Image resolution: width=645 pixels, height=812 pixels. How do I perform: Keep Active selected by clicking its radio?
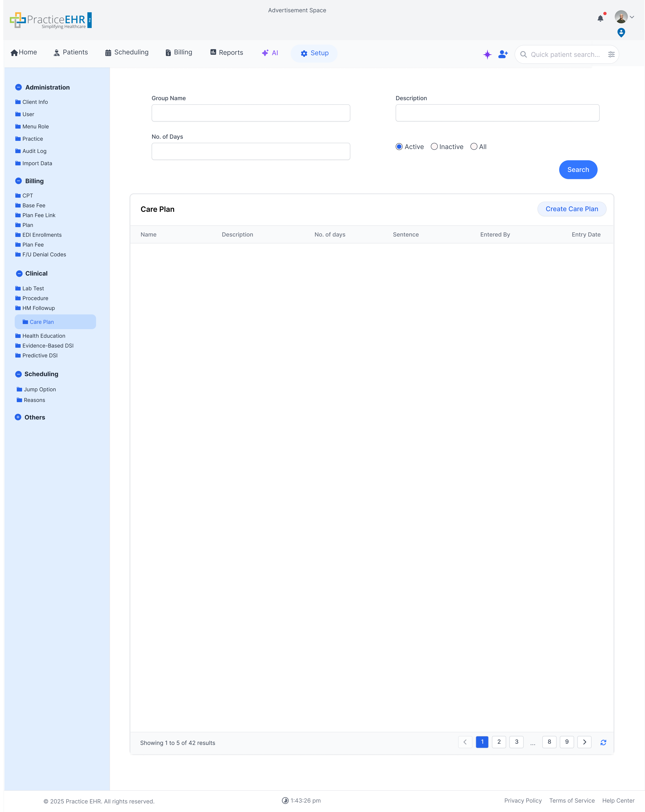(x=399, y=147)
